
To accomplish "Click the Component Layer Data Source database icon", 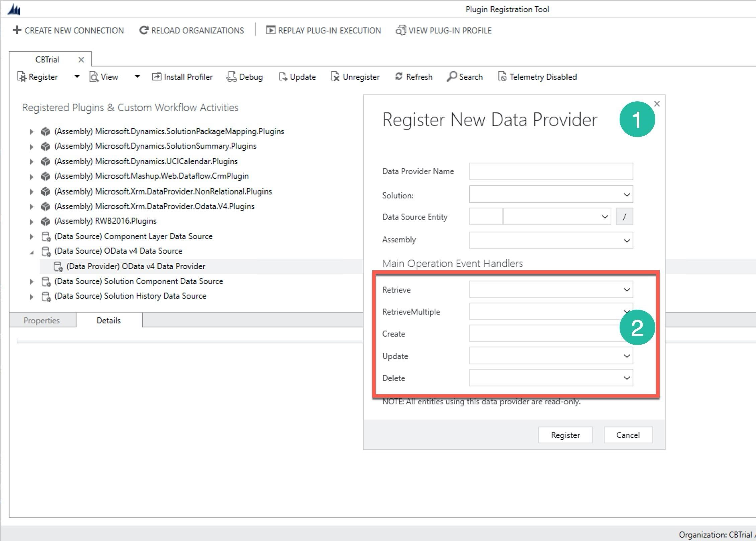I will (x=46, y=237).
